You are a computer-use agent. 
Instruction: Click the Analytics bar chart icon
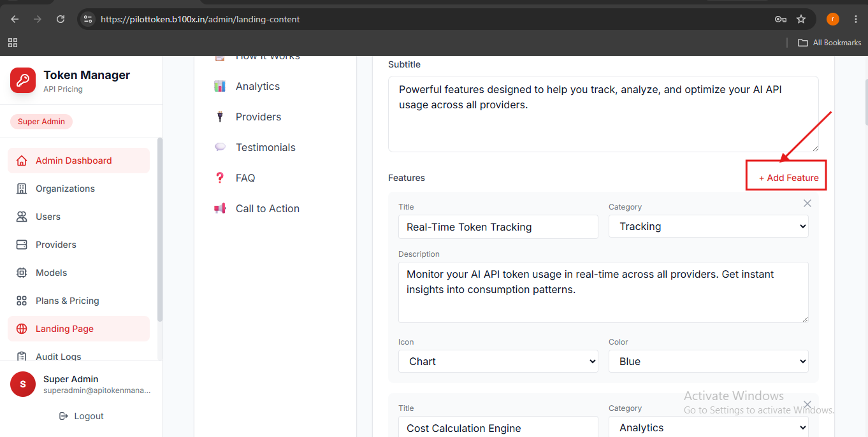pyautogui.click(x=220, y=86)
